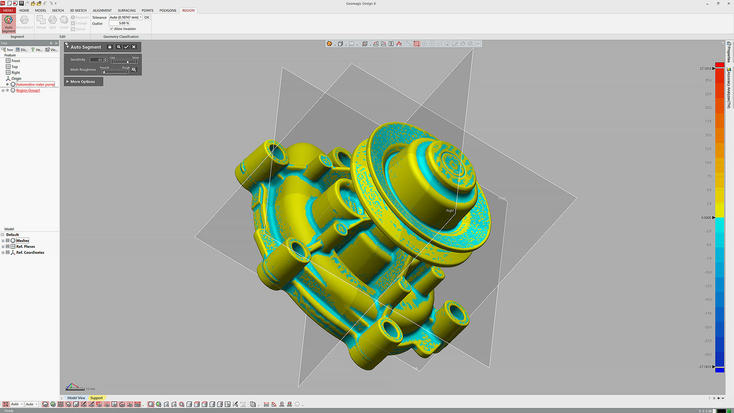Click the shaded display sphere icon in viewport toolbar
The width and height of the screenshot is (734, 413).
[329, 44]
